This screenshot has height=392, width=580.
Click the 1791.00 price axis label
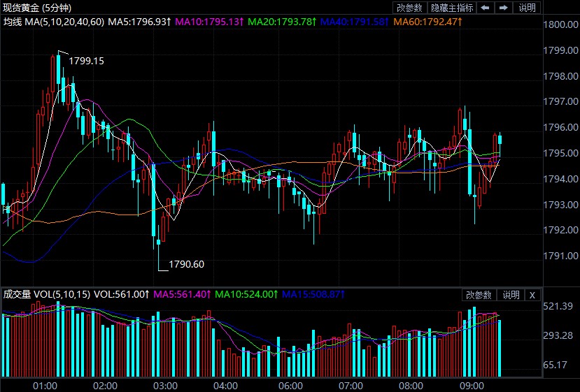point(560,256)
